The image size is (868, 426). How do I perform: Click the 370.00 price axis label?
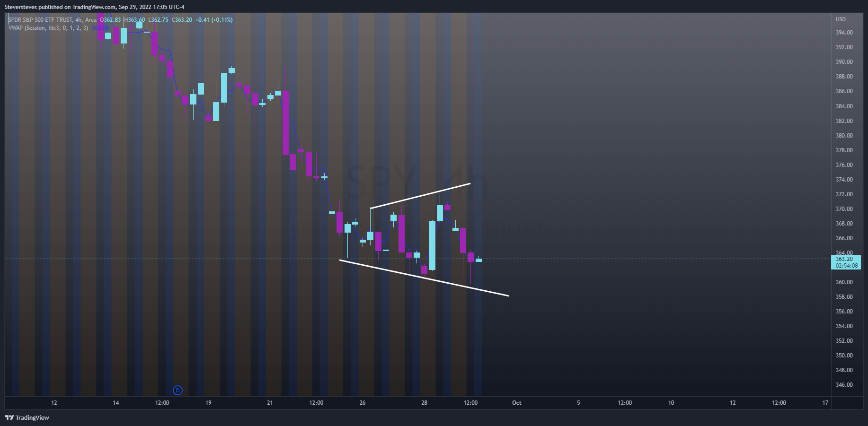point(844,209)
